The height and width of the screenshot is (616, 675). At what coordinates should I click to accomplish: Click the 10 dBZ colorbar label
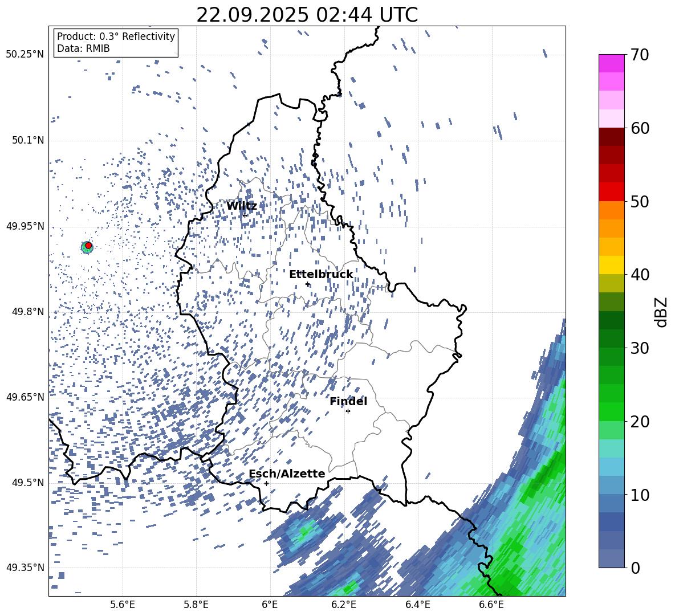(x=639, y=495)
